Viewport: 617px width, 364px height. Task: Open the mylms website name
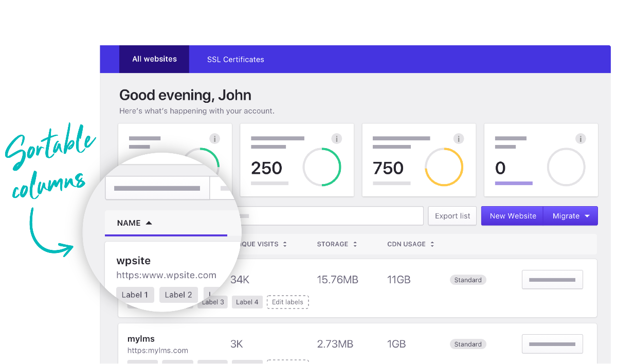[x=141, y=339]
